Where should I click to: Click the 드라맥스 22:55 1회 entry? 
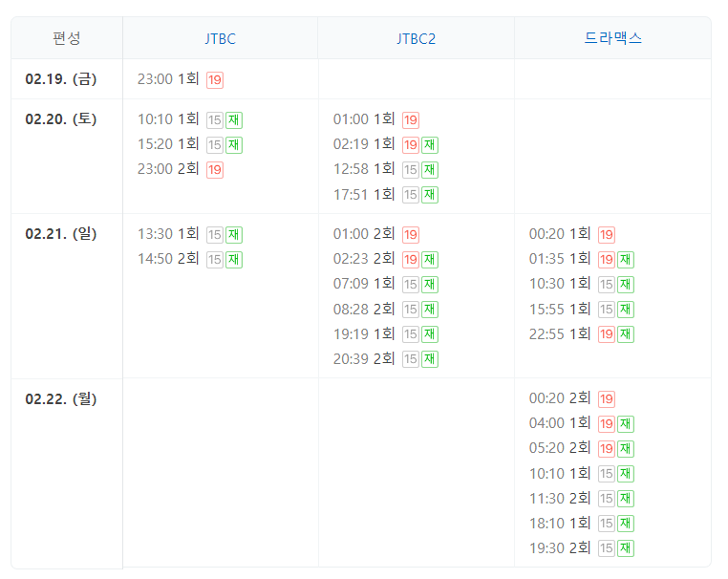pyautogui.click(x=560, y=333)
